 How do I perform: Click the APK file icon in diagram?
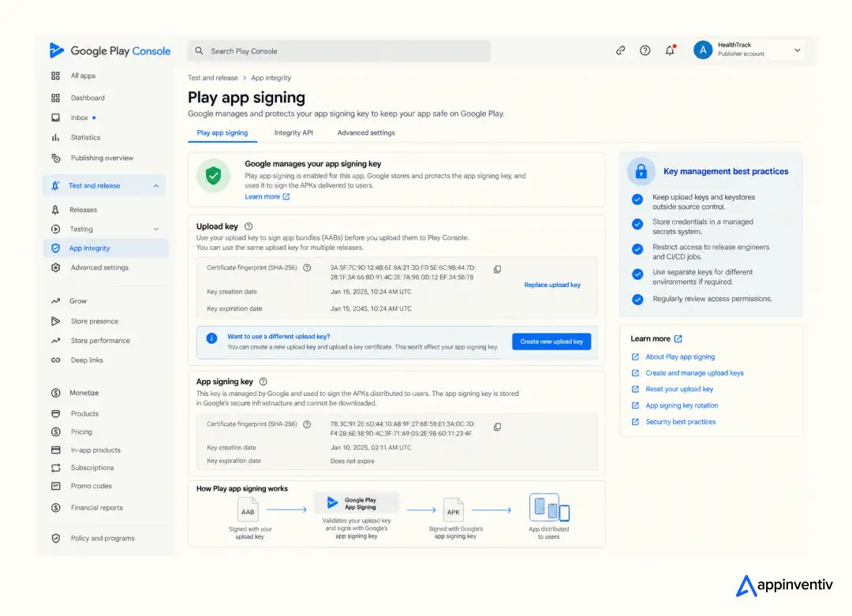[453, 510]
